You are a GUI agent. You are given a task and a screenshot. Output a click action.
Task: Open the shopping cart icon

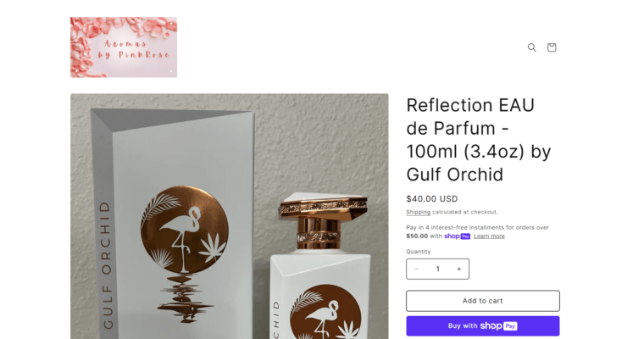pyautogui.click(x=552, y=47)
